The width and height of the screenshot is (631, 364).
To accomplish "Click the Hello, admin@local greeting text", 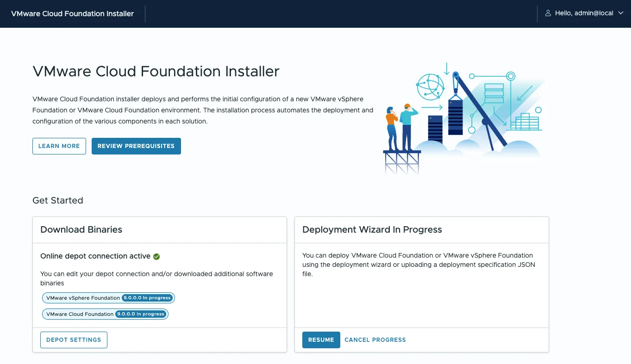I will point(584,13).
